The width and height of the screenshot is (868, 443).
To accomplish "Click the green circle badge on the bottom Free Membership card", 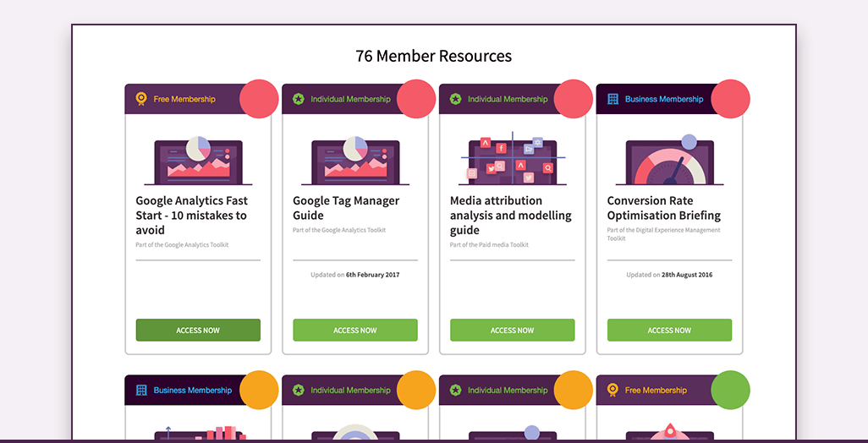I will point(730,390).
